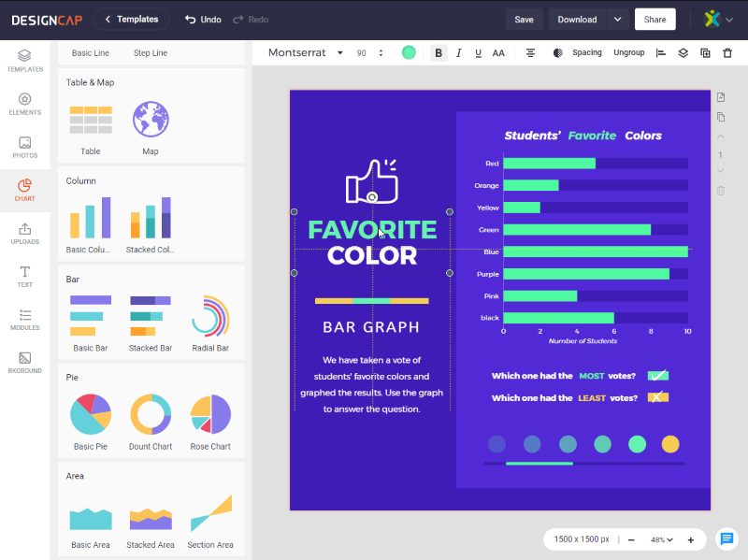Toggle uppercase AA text formatting
748x560 pixels.
(x=498, y=53)
